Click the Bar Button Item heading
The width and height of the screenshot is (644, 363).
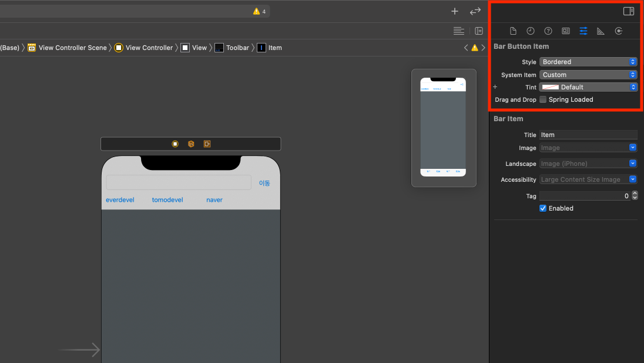pyautogui.click(x=521, y=46)
